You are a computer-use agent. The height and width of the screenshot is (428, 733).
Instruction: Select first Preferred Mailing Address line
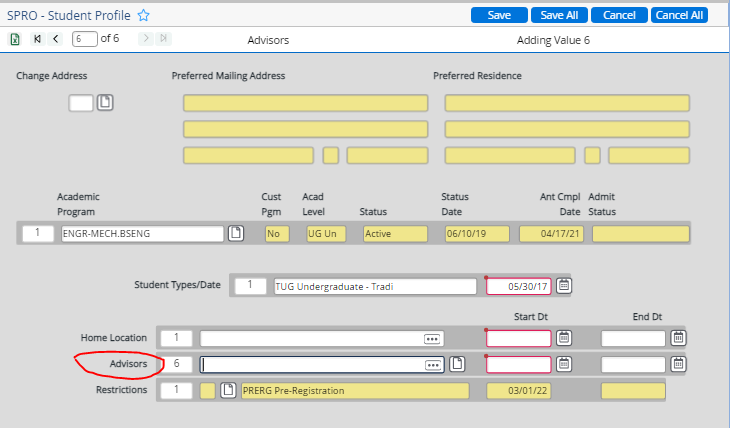306,103
